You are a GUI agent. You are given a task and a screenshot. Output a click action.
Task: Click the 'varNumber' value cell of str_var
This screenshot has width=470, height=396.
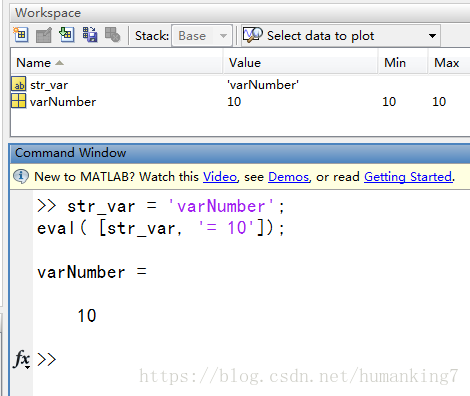point(263,85)
